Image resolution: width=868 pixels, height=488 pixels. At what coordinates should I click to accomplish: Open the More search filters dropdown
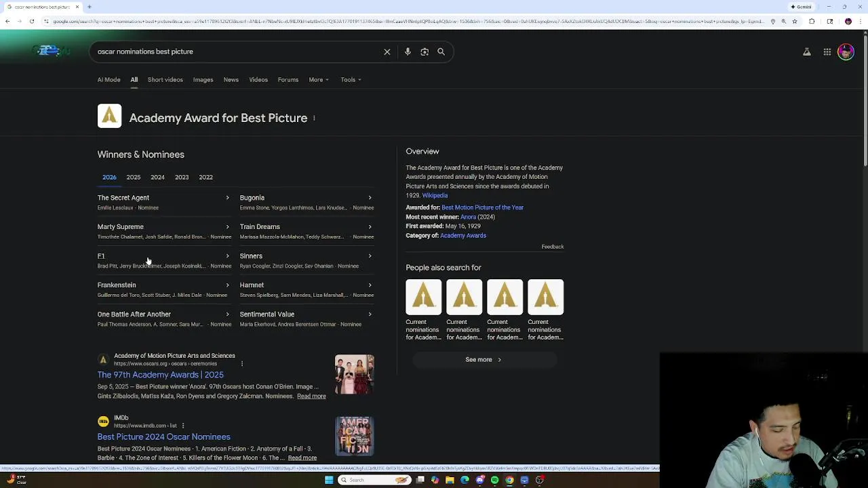pyautogui.click(x=319, y=80)
